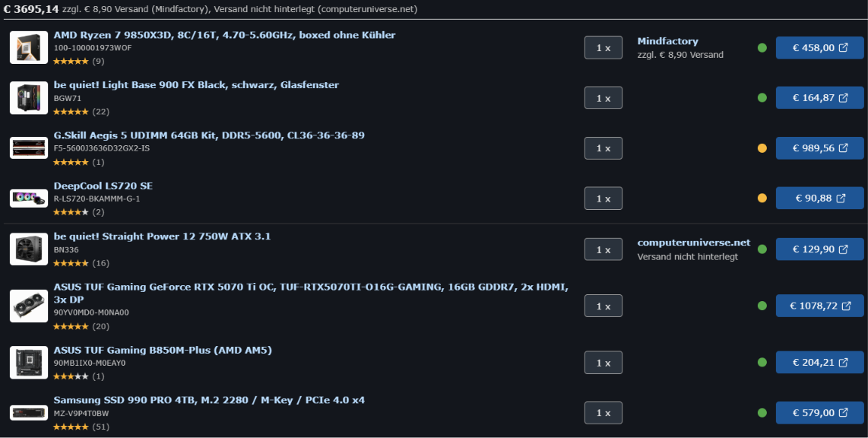This screenshot has height=438, width=868.
Task: Open the AMD Ryzen 7 9850X3D product thumbnail
Action: [29, 48]
